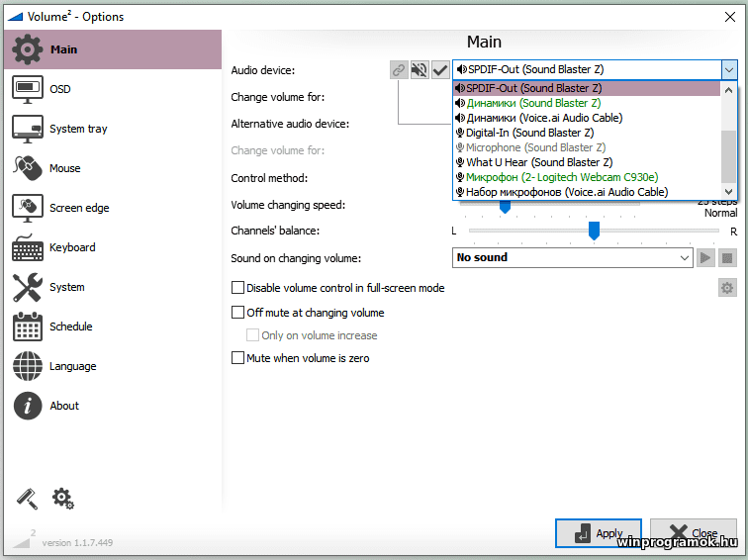
Task: Click the checkmark icon beside Audio device
Action: (x=440, y=69)
